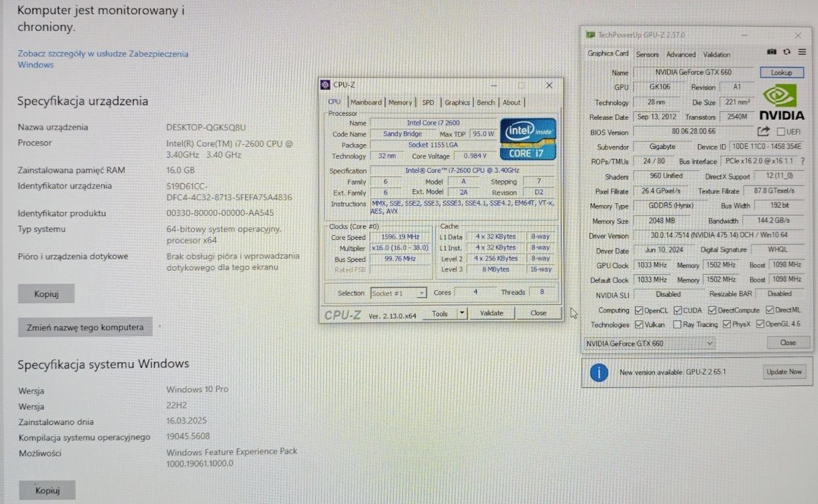Click the OS build value 19045.5608
The height and width of the screenshot is (504, 818).
click(x=188, y=437)
